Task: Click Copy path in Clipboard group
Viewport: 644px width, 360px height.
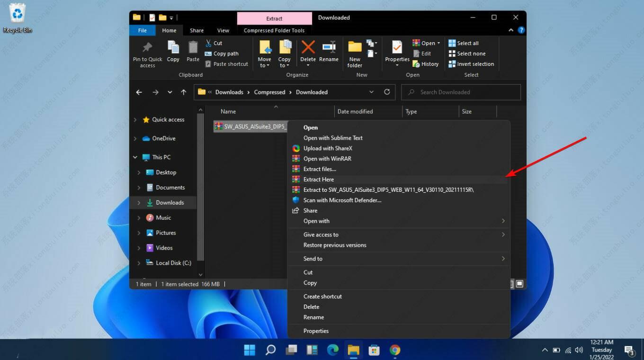Action: point(226,54)
